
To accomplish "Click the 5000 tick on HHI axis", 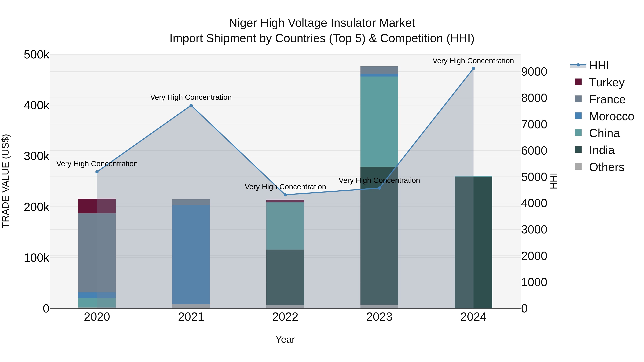I will coord(534,177).
